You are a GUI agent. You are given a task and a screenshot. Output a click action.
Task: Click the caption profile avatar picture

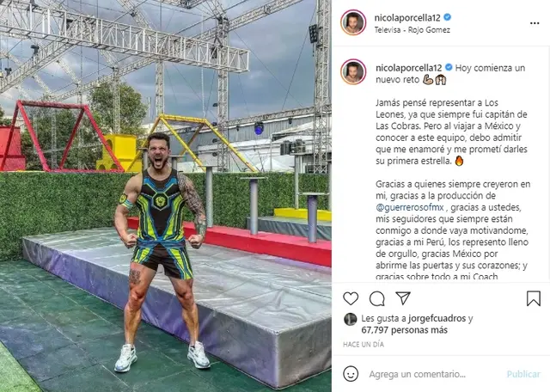[353, 72]
